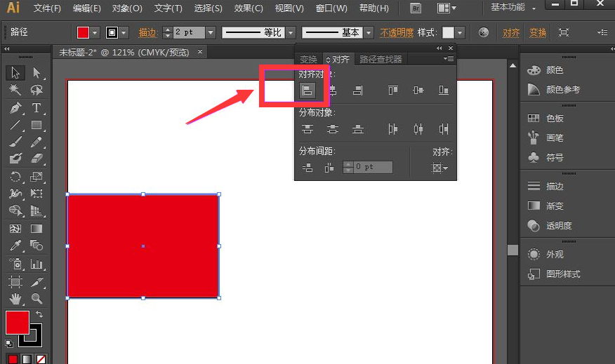Select the Blend tool

point(37,245)
